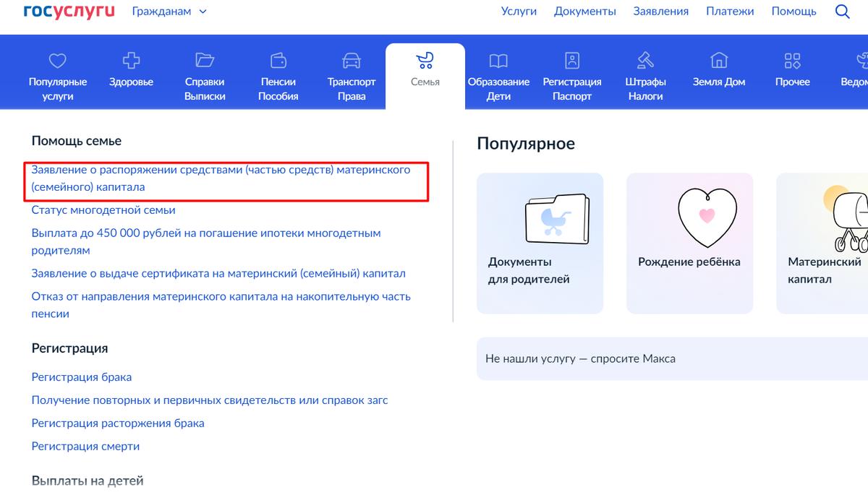Click the Земля Дом house icon

coord(719,61)
